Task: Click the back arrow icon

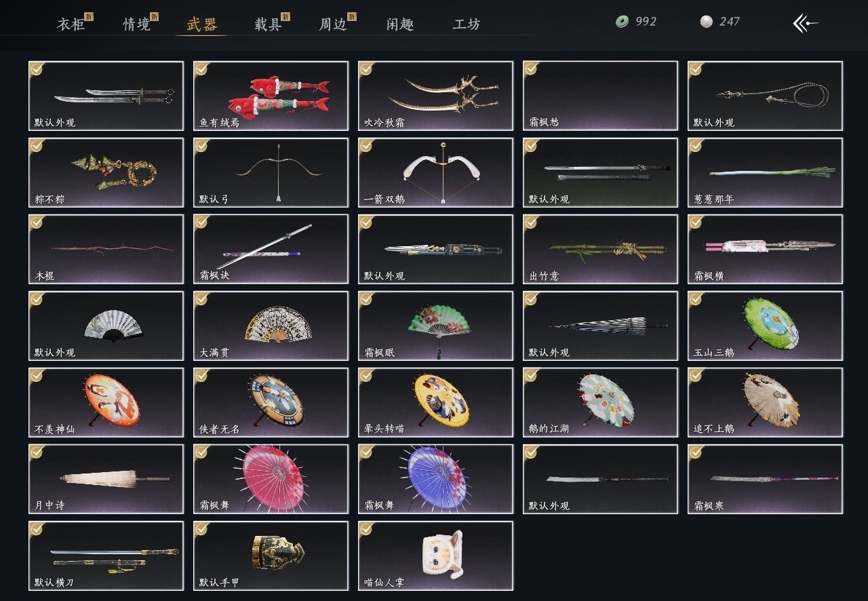Action: (805, 23)
